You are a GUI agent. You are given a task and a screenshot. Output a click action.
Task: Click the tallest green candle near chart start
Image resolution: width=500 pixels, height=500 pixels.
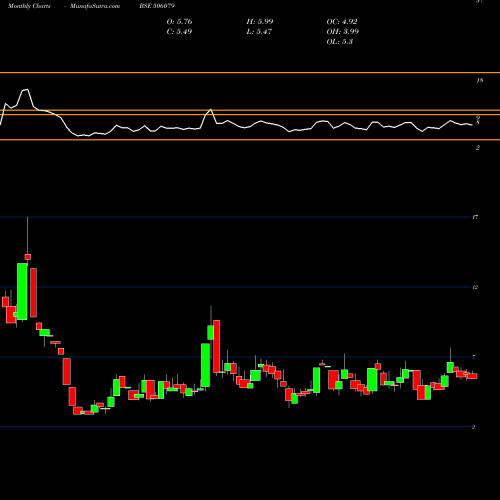pyautogui.click(x=22, y=291)
